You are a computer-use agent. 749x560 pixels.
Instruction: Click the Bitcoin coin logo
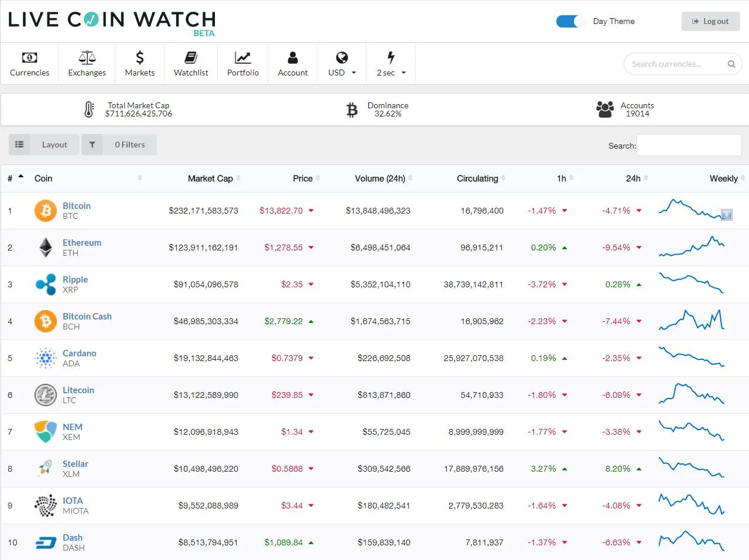coord(46,211)
